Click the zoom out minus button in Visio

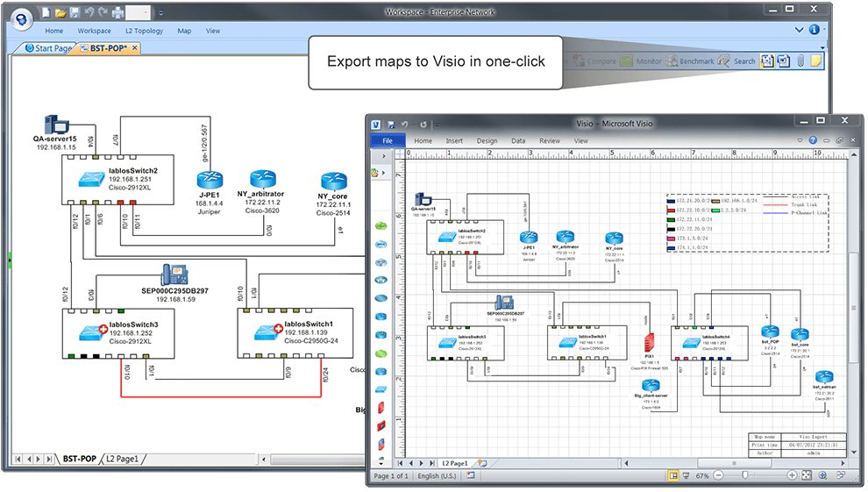click(x=719, y=475)
